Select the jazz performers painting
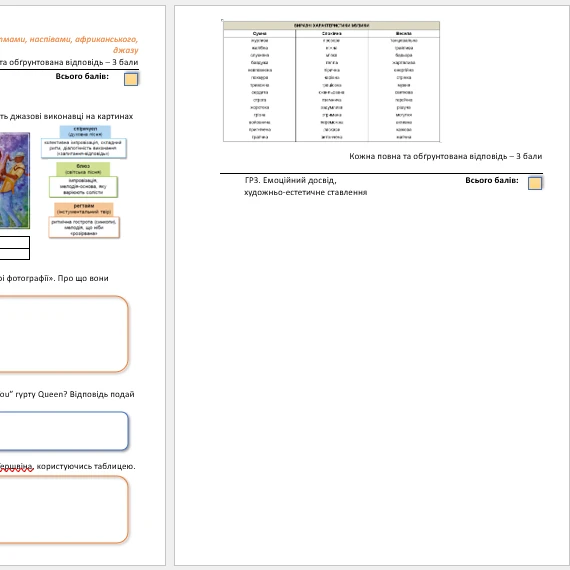Screen dimensions: 570x570 (15, 181)
